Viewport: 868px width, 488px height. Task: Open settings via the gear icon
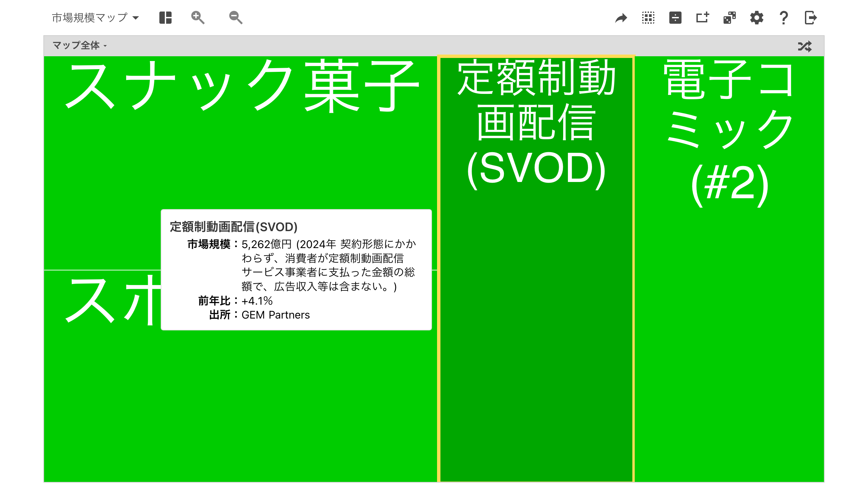pos(757,18)
